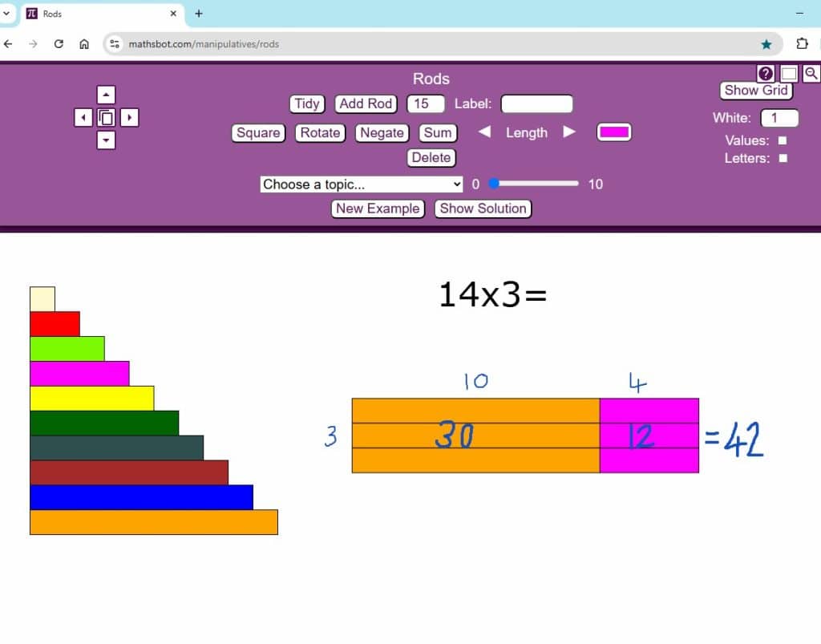Decrease rod Length with the left arrowhead

click(x=484, y=132)
